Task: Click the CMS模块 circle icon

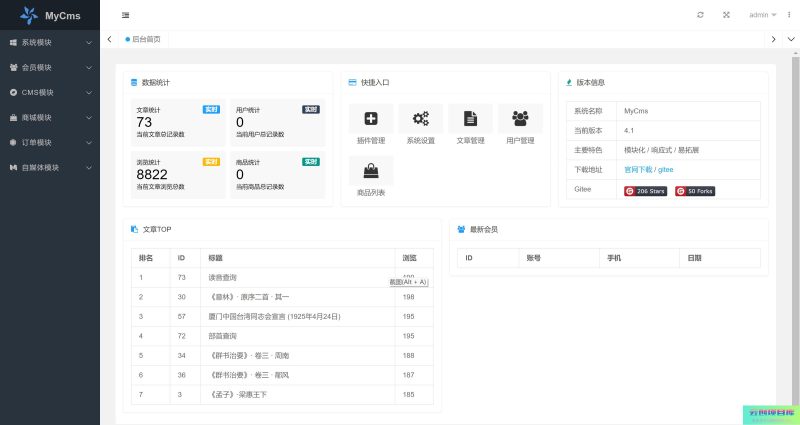Action: coord(13,92)
